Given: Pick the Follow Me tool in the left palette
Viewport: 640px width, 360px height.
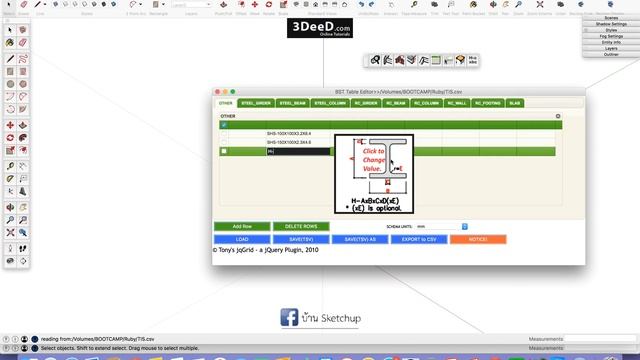Looking at the screenshot, I should [x=23, y=138].
